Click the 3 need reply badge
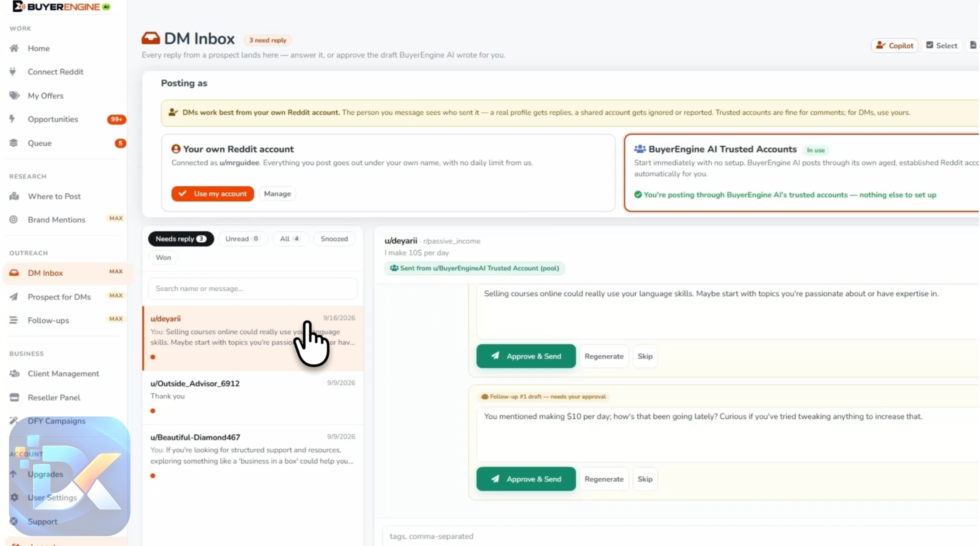The image size is (980, 546). click(x=267, y=40)
